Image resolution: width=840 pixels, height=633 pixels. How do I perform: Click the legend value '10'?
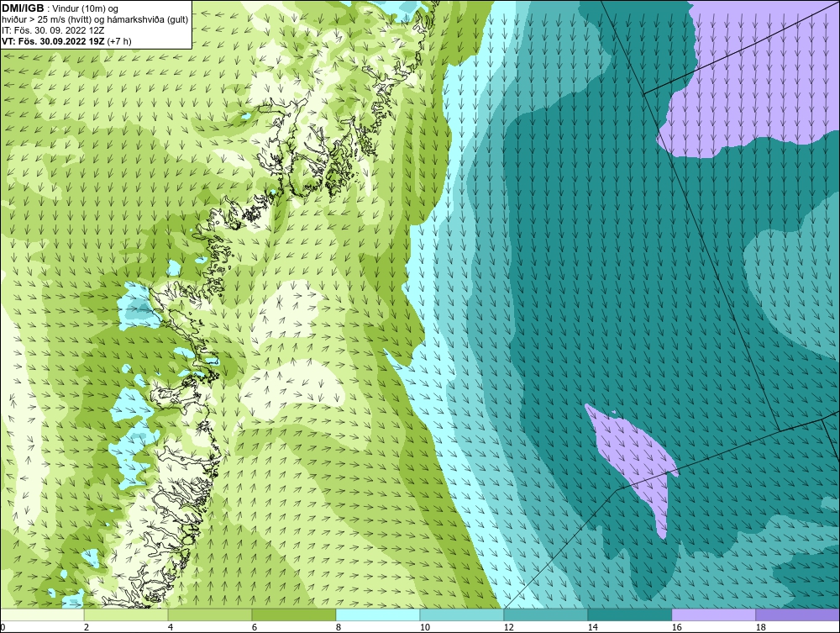[424, 627]
